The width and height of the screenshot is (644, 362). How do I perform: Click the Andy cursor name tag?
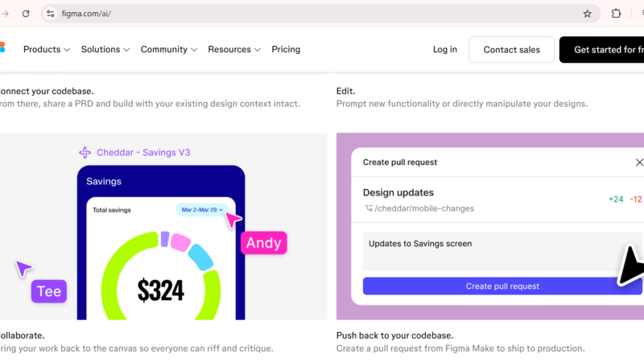pyautogui.click(x=264, y=243)
